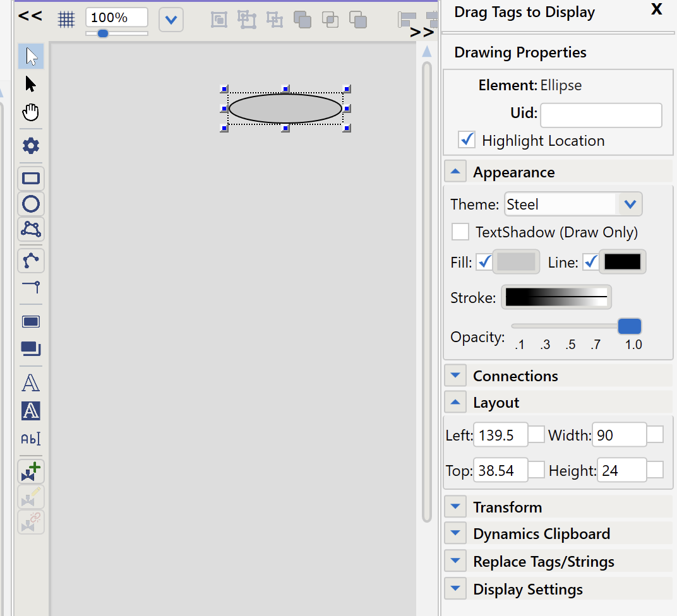Click the grid toggle icon
Viewport: 677px width, 616px height.
pos(66,20)
